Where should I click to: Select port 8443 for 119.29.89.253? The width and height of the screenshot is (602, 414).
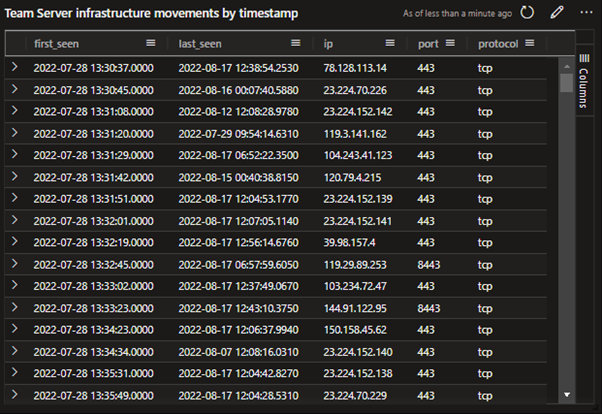429,265
